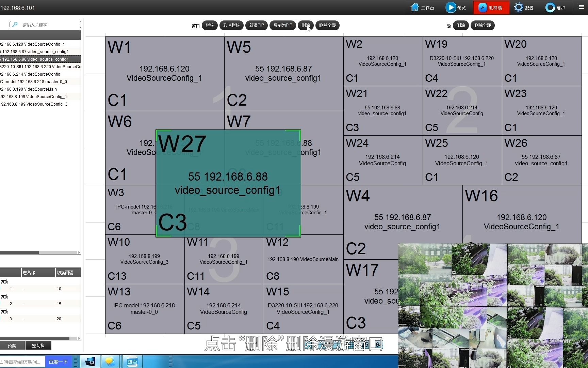Click the 新建PIP button
The width and height of the screenshot is (588, 368).
click(x=257, y=25)
